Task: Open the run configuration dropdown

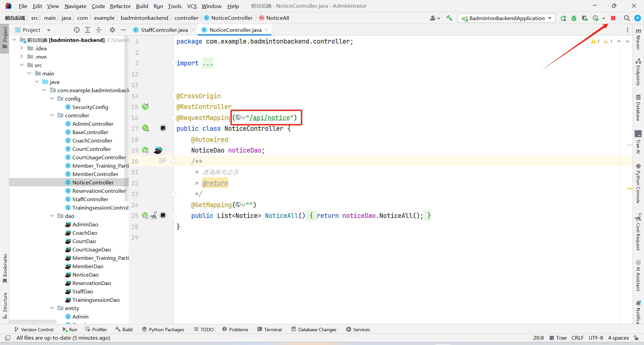Action: click(x=506, y=18)
